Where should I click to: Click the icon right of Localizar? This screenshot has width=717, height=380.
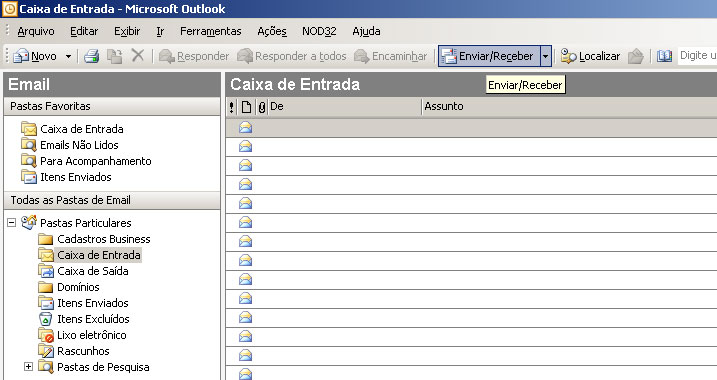pyautogui.click(x=636, y=56)
